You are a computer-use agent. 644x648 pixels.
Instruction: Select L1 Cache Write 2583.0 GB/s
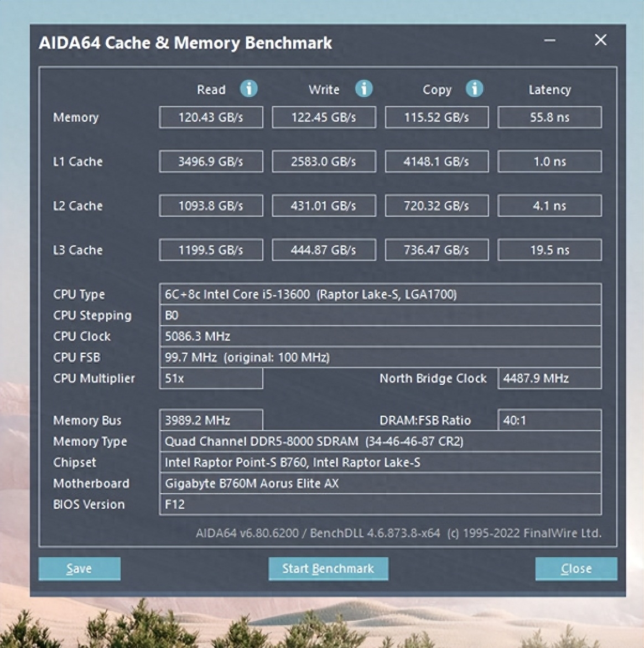(x=324, y=161)
